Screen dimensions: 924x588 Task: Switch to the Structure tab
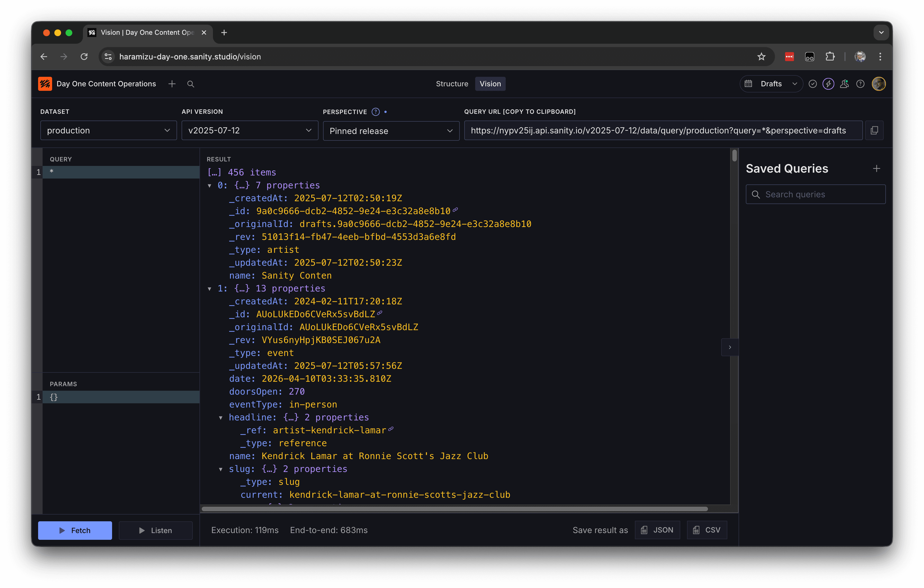point(452,84)
